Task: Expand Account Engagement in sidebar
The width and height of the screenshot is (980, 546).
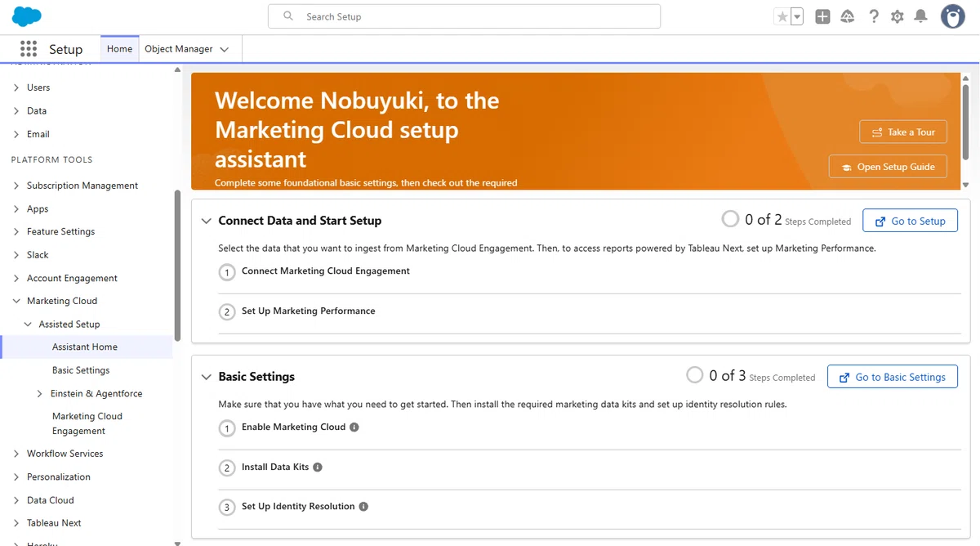Action: [x=16, y=279]
